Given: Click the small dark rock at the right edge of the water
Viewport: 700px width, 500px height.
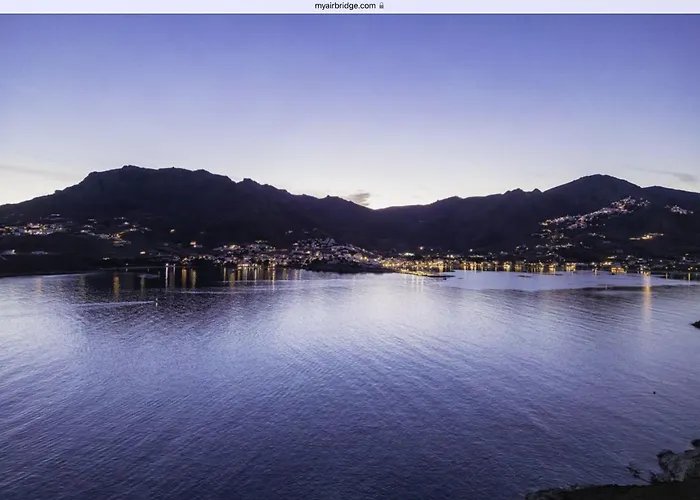Looking at the screenshot, I should click(x=694, y=324).
